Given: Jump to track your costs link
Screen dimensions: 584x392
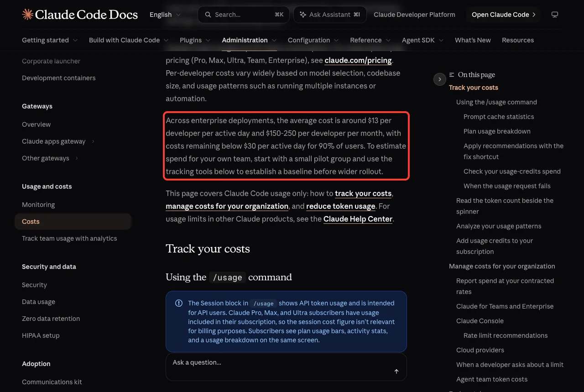Looking at the screenshot, I should [x=363, y=193].
